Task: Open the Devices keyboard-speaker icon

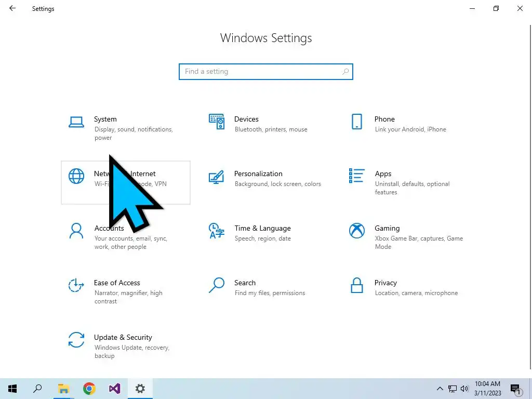Action: pyautogui.click(x=217, y=122)
